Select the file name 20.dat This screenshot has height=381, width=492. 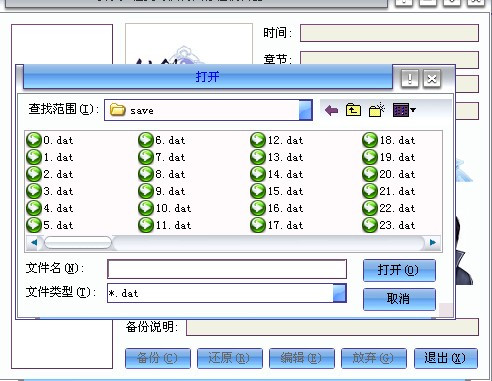coord(397,174)
